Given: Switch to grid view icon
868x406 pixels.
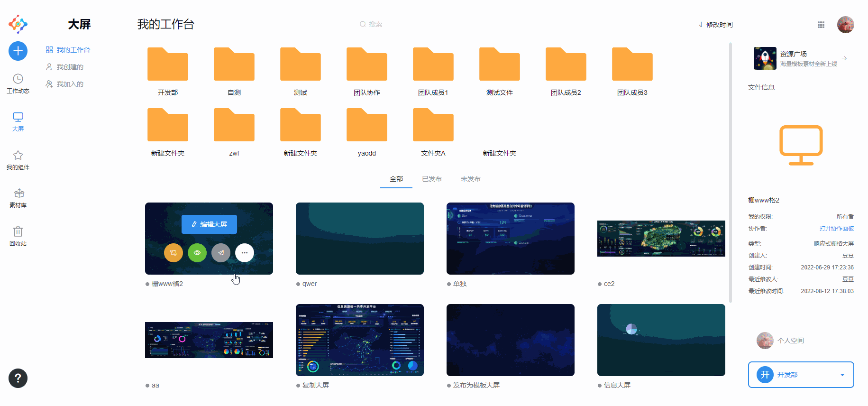Looking at the screenshot, I should click(x=821, y=25).
